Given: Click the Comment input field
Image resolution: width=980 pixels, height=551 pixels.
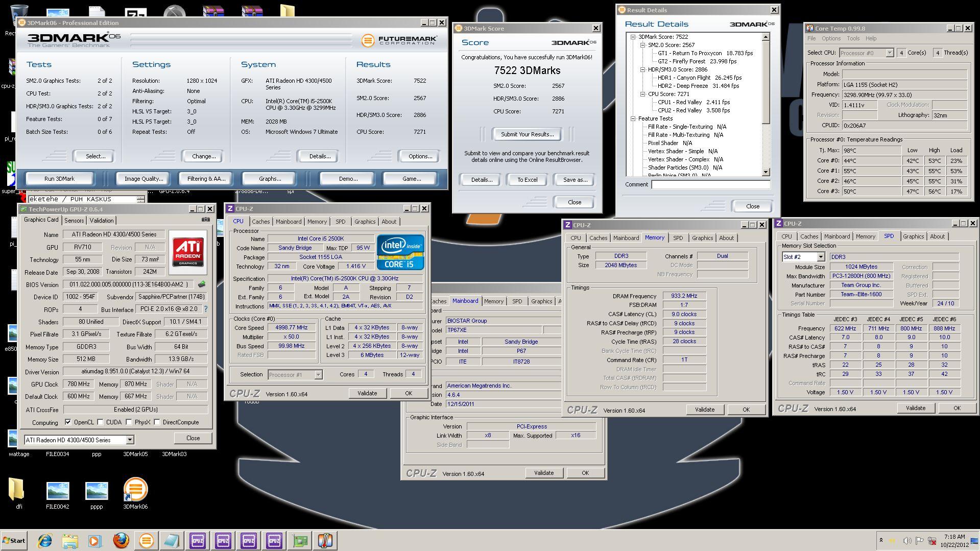Looking at the screenshot, I should (x=710, y=184).
